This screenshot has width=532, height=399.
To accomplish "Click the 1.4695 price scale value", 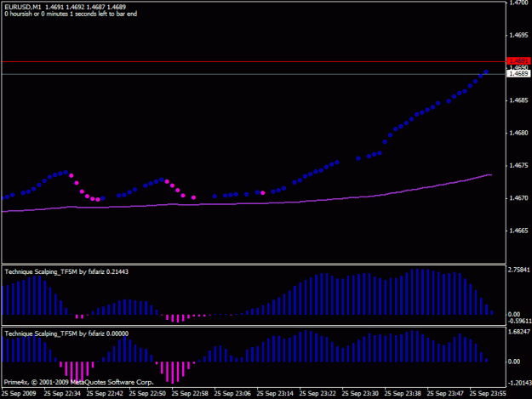I will [518, 35].
